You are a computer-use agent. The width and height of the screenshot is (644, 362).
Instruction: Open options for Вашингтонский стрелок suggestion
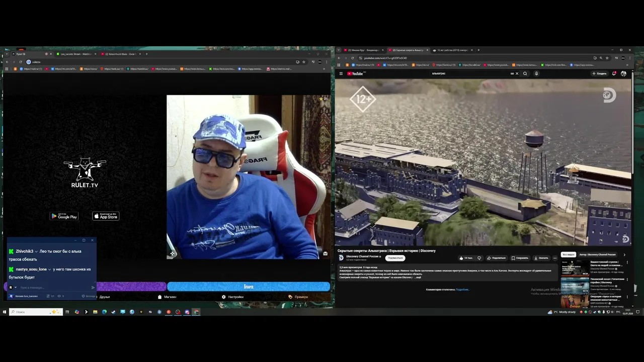point(627,262)
